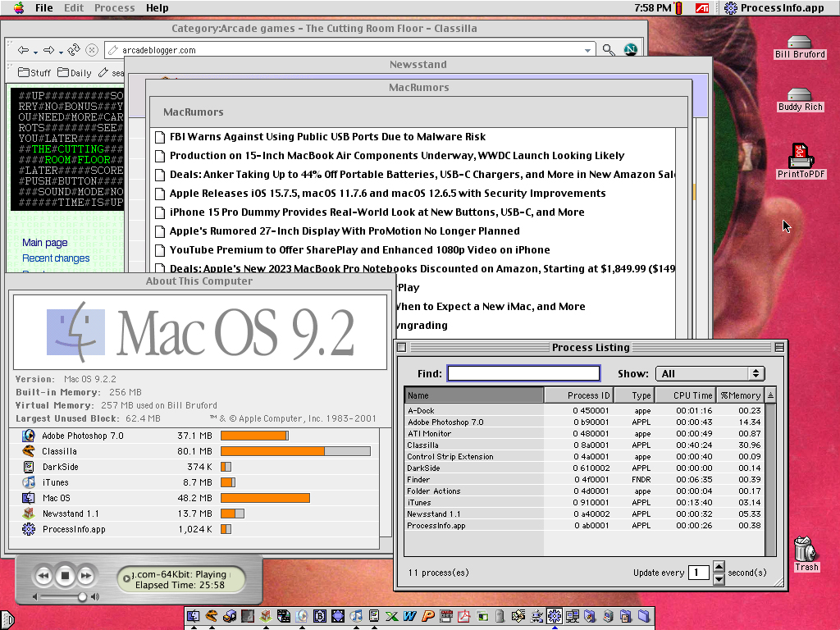Image resolution: width=840 pixels, height=630 pixels.
Task: Open the iPhone 15 Pro Dummy article
Action: click(377, 212)
